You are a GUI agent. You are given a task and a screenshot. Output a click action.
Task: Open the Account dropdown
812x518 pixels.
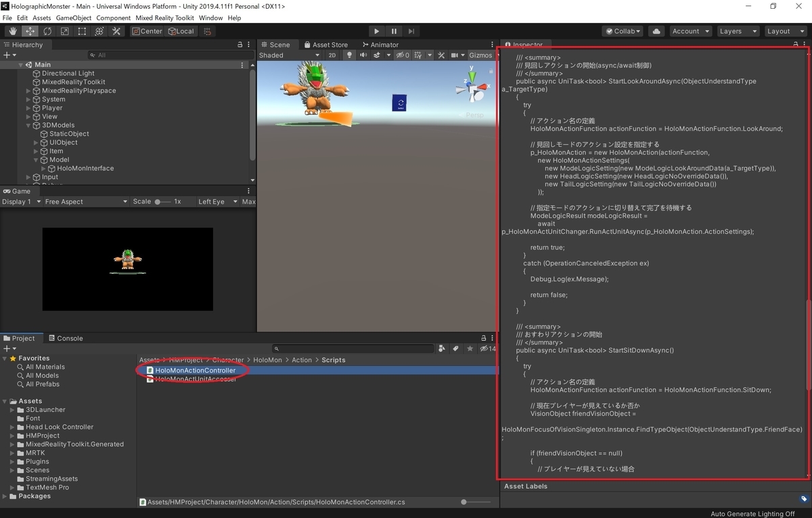click(x=690, y=31)
